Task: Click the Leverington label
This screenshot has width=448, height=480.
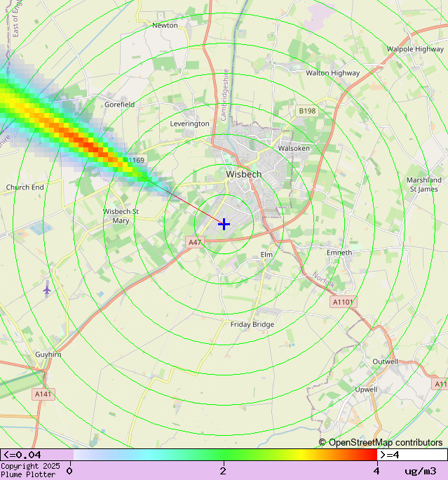Action: (189, 124)
